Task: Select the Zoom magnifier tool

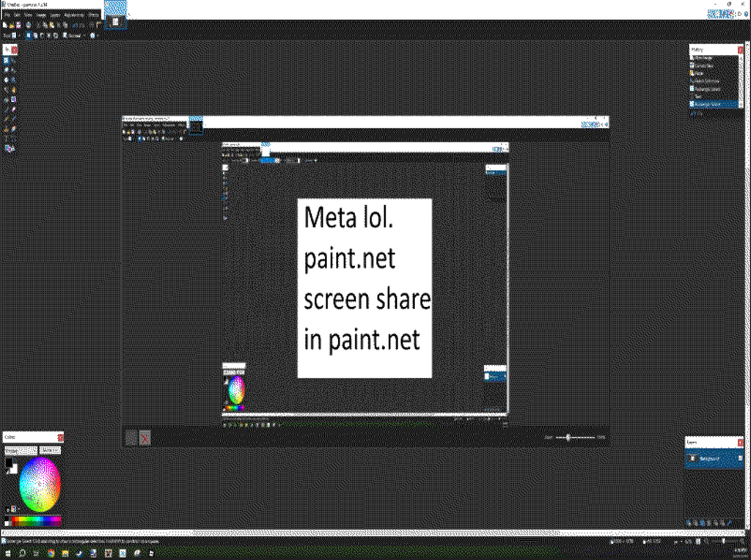Action: pos(13,79)
